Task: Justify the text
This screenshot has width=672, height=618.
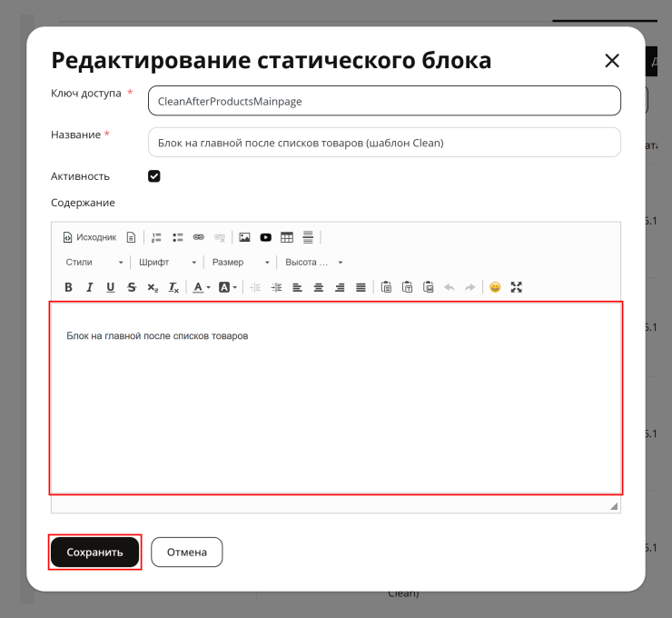Action: click(x=361, y=287)
